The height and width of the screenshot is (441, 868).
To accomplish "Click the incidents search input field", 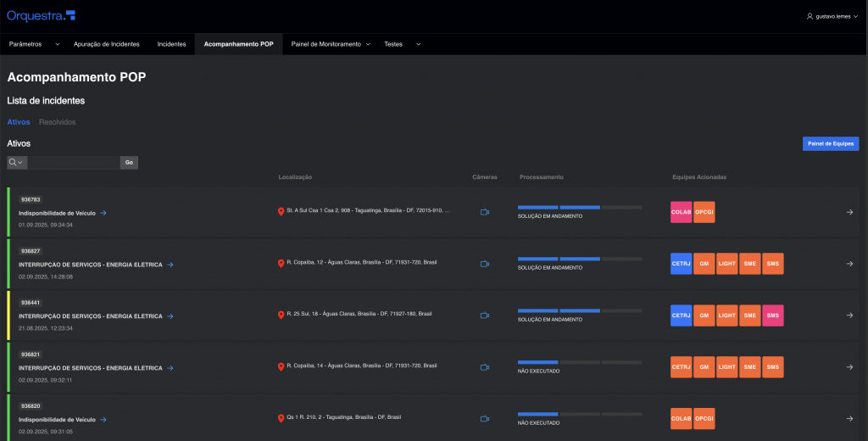I will click(74, 162).
